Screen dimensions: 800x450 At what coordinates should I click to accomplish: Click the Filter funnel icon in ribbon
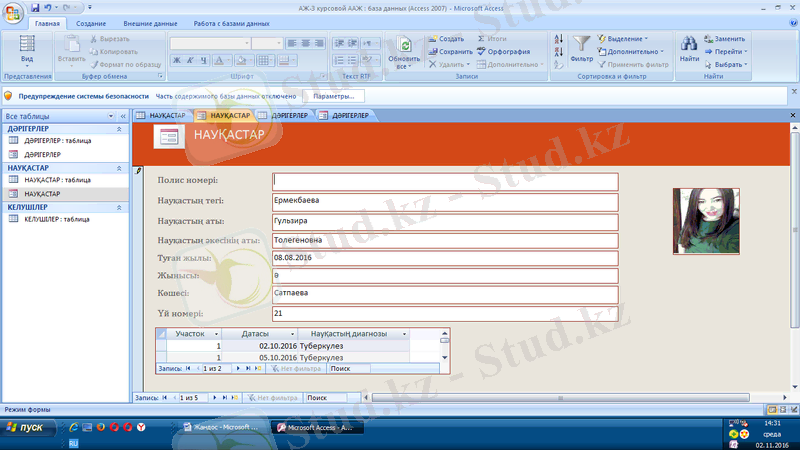click(x=582, y=45)
